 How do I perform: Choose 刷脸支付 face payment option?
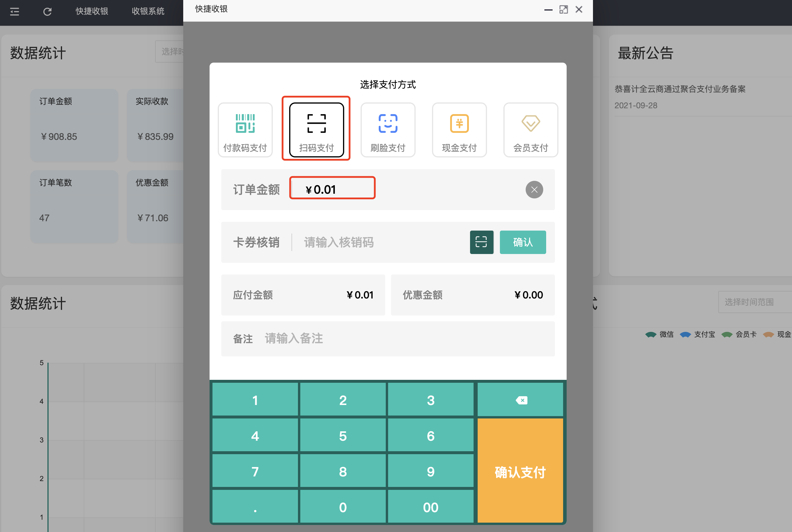tap(388, 130)
